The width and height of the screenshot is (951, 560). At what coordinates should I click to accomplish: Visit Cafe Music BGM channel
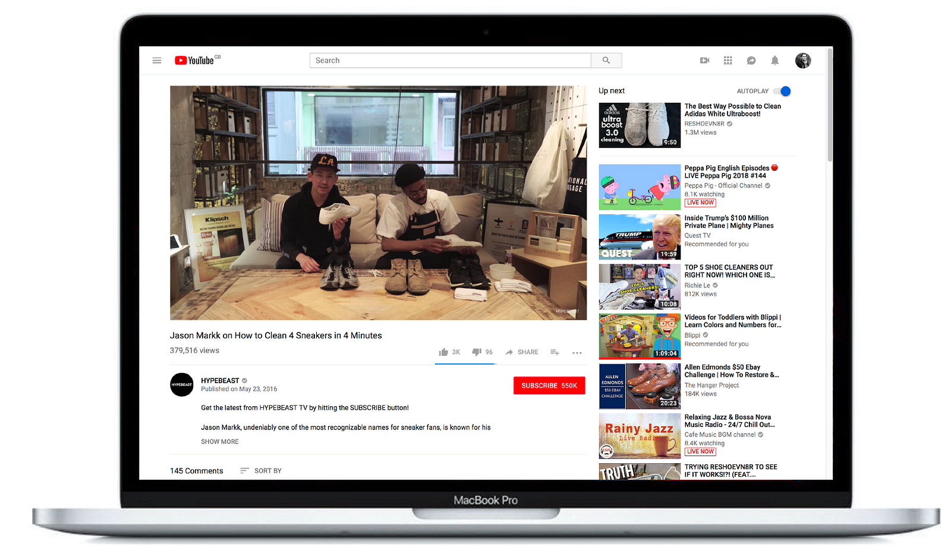(x=720, y=435)
